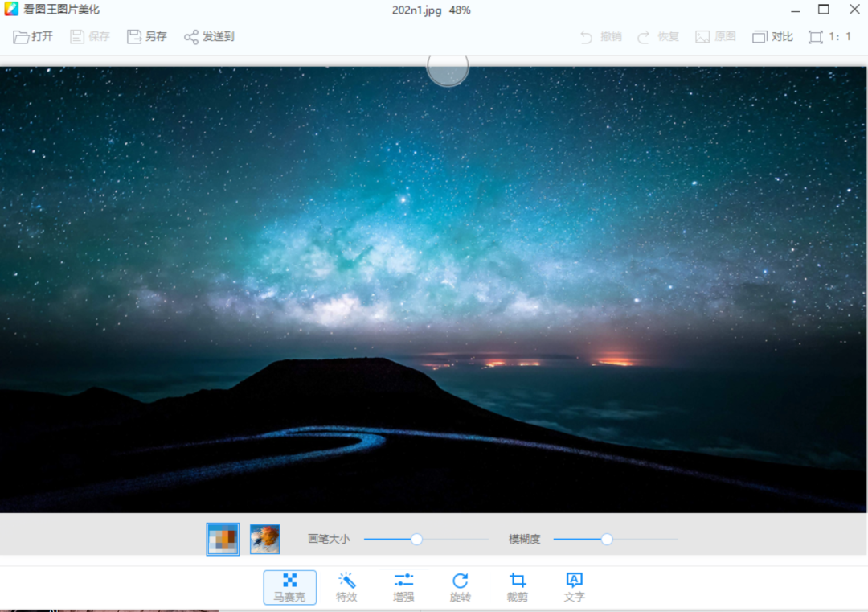Open the 增强 enhance tool

click(403, 587)
